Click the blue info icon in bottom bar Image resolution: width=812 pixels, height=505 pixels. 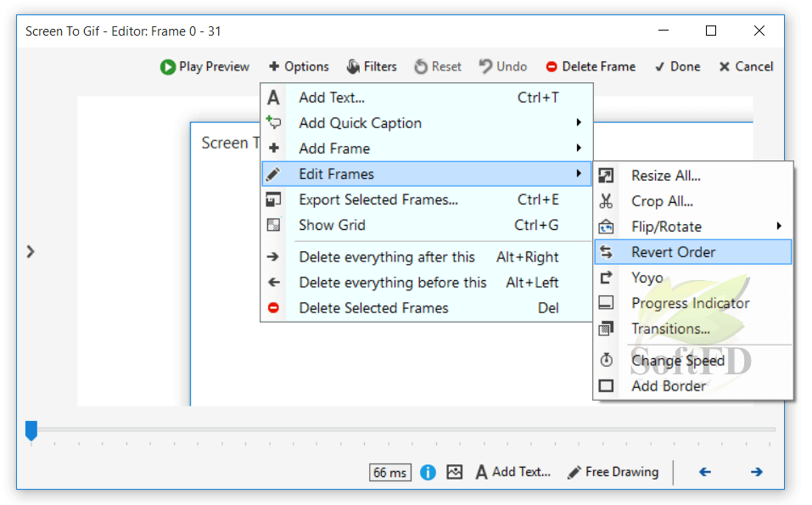click(428, 473)
